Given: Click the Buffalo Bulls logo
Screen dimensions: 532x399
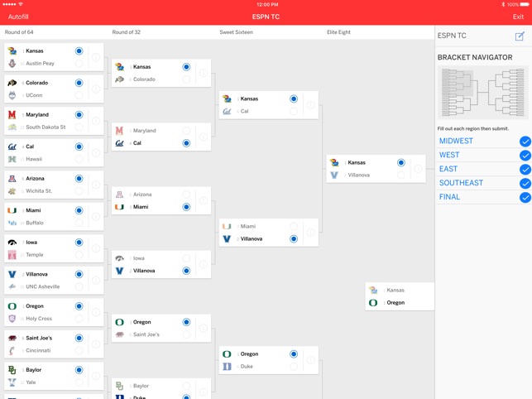Looking at the screenshot, I should [x=12, y=223].
